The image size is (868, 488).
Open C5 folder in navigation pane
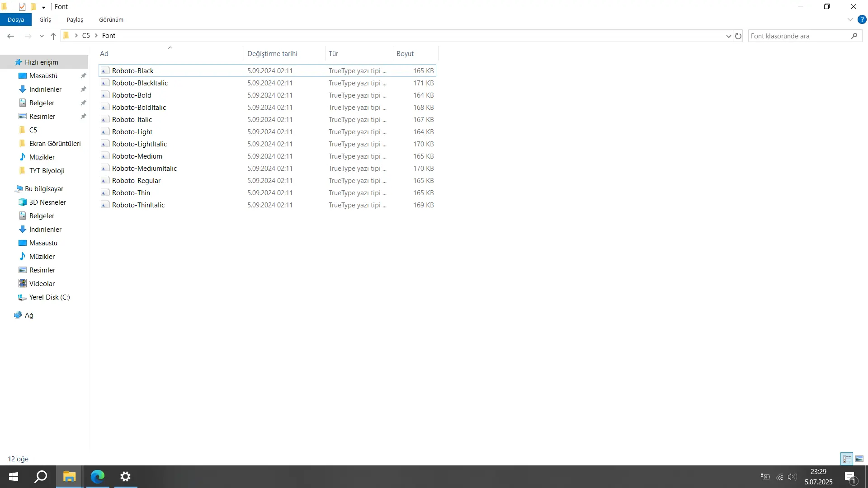pyautogui.click(x=33, y=130)
